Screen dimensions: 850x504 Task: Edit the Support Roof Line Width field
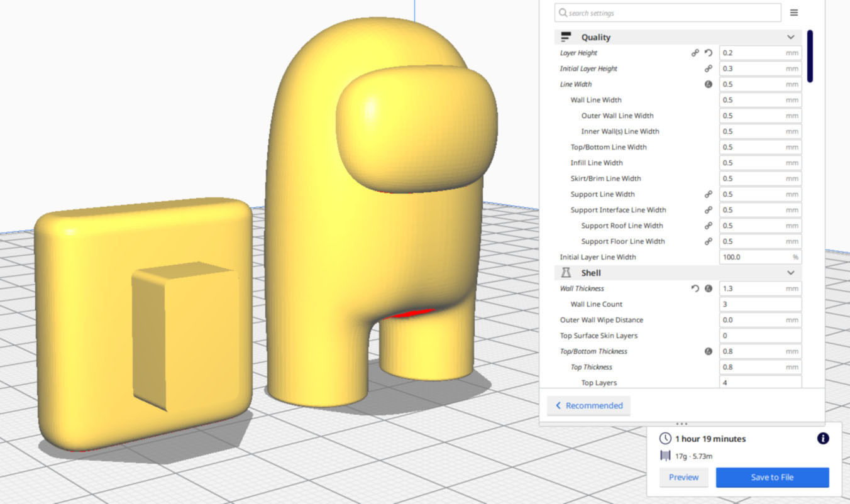pos(760,226)
